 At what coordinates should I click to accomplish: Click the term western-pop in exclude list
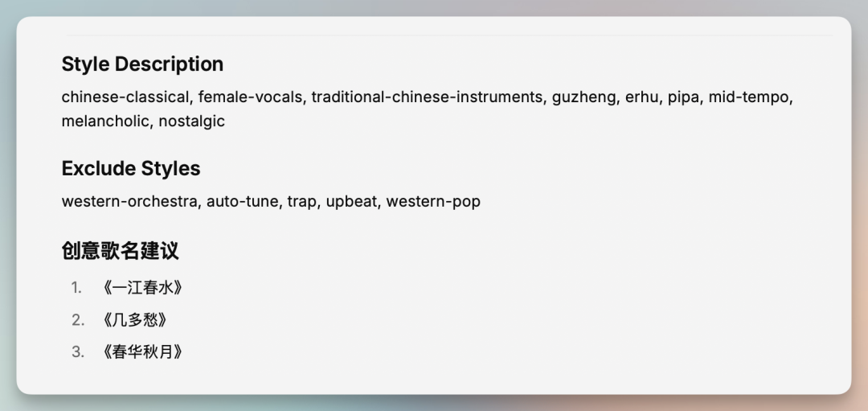(x=433, y=202)
